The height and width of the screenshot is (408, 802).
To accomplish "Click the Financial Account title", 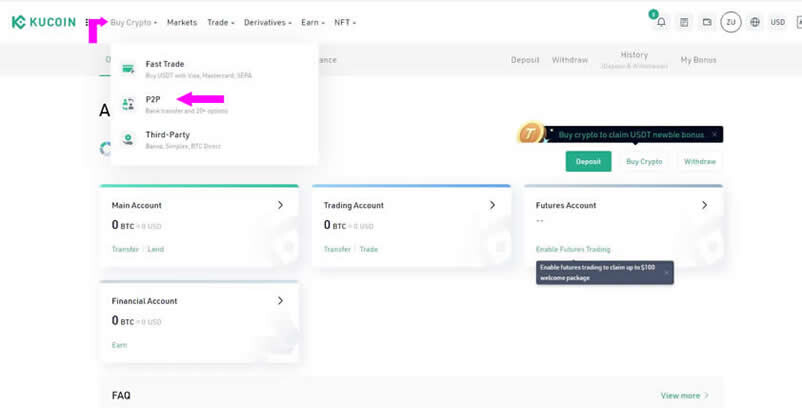I will pos(144,301).
